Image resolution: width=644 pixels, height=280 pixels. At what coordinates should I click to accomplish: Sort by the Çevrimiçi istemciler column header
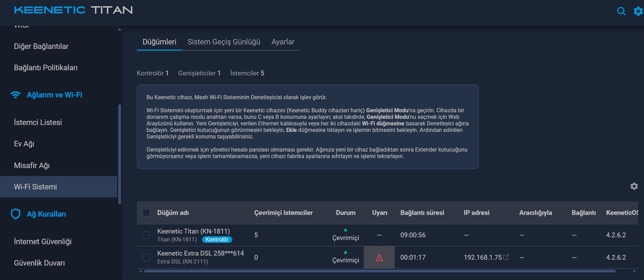coord(283,212)
